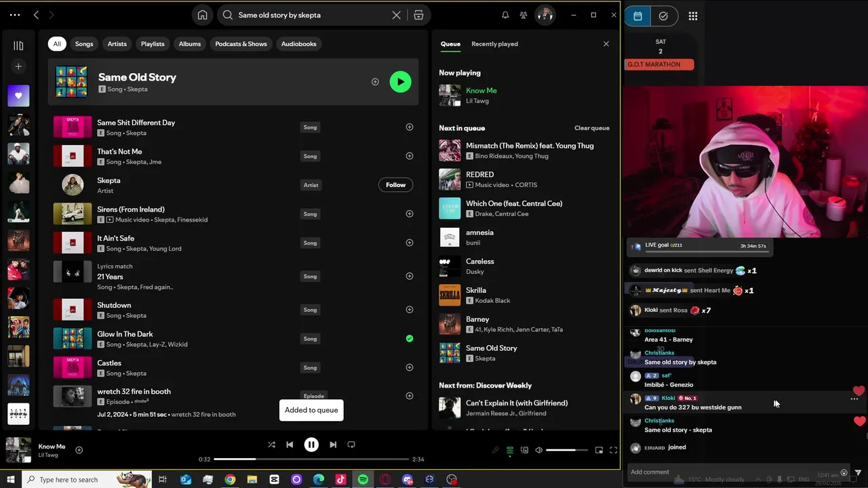
Task: Add That's Not Me to Liked Songs
Action: coord(409,156)
